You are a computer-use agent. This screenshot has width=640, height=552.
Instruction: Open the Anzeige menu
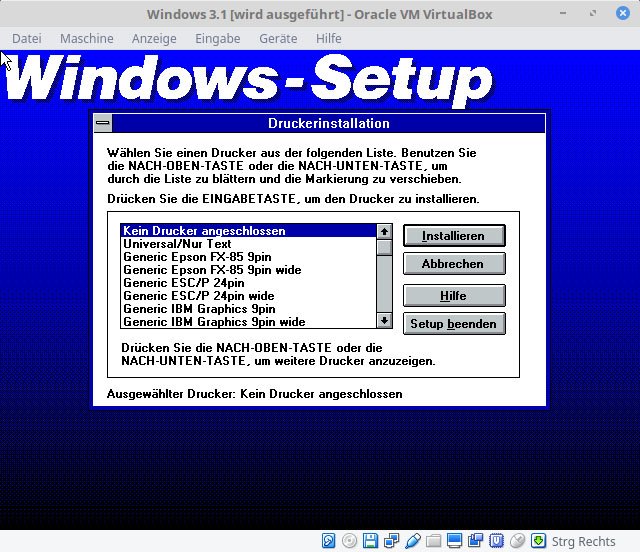coord(154,38)
